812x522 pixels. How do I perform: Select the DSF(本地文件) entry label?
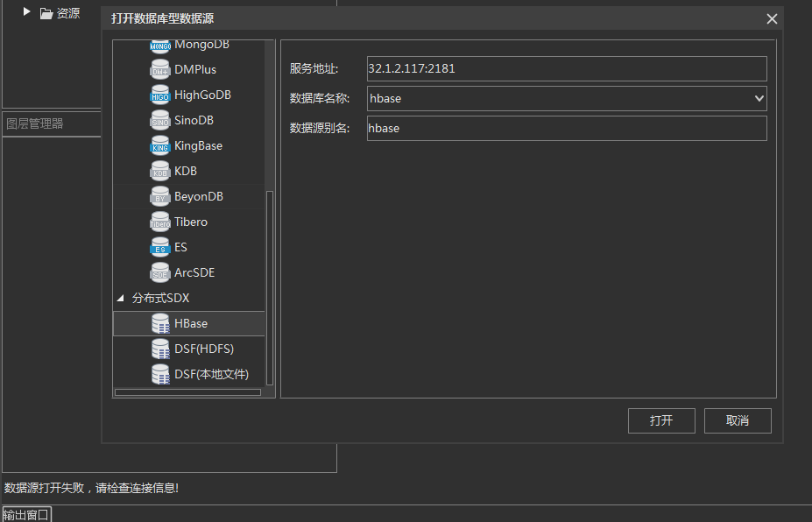point(211,374)
